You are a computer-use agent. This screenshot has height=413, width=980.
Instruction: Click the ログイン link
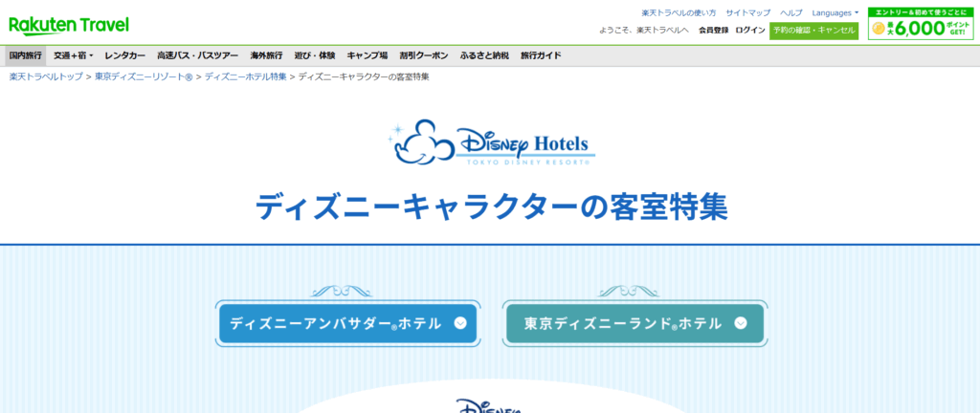(750, 30)
